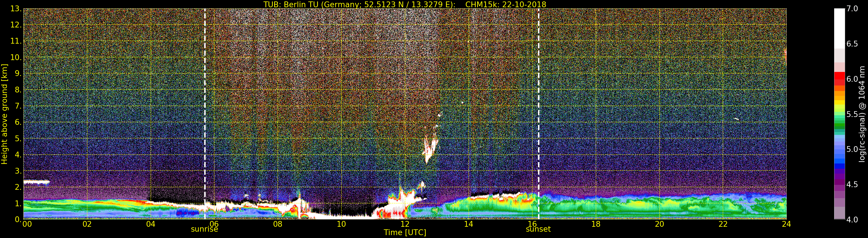Click the y-axis tick label '2.'

click(18, 187)
